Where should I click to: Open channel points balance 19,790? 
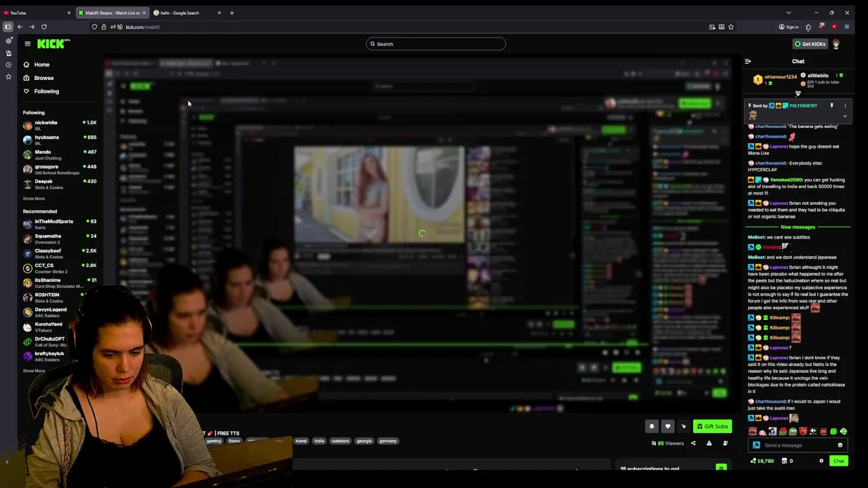(x=762, y=461)
